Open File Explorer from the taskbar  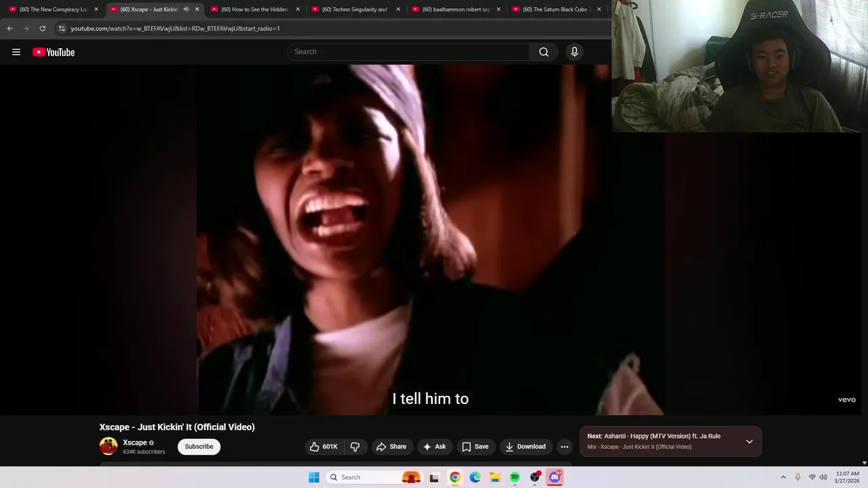click(495, 477)
